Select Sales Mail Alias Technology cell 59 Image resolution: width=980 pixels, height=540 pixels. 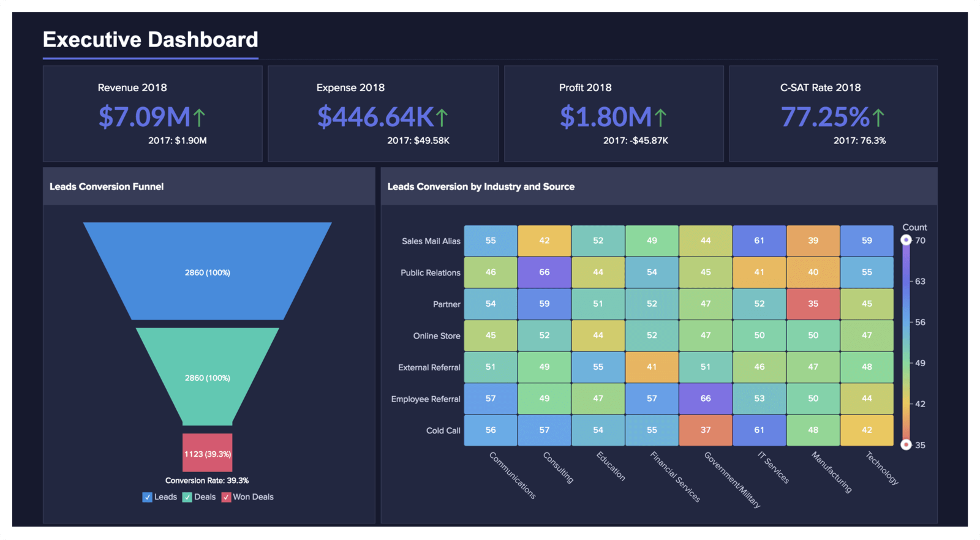click(x=867, y=241)
